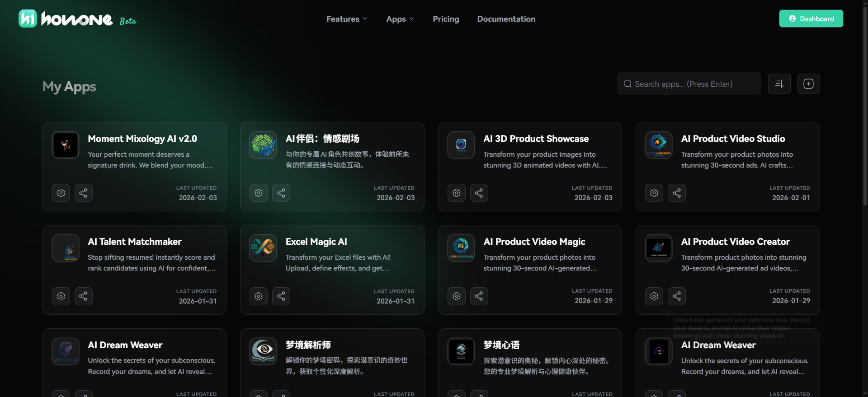Share the AI伴侣:情感剧场 app
Viewport: 868px width, 397px height.
pyautogui.click(x=281, y=193)
